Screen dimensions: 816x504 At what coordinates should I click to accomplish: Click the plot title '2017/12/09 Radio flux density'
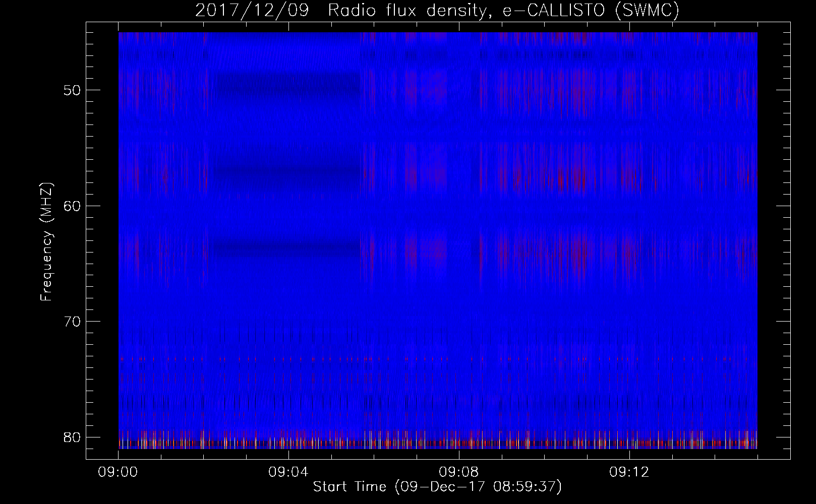tap(437, 10)
